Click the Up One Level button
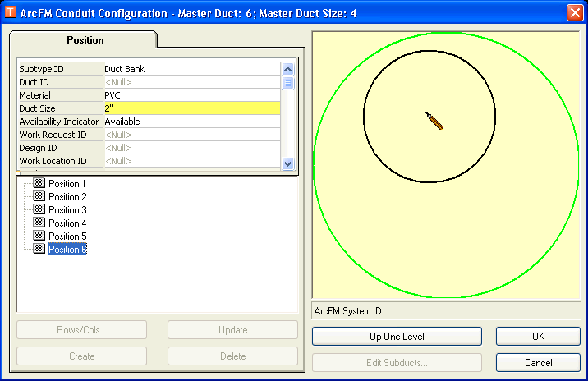Image resolution: width=588 pixels, height=381 pixels. [x=397, y=337]
